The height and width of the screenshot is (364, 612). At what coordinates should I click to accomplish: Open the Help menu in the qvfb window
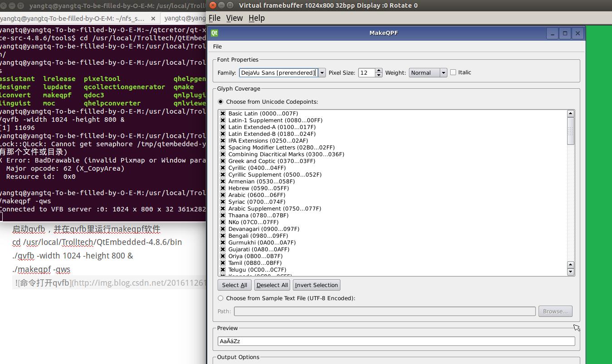257,18
